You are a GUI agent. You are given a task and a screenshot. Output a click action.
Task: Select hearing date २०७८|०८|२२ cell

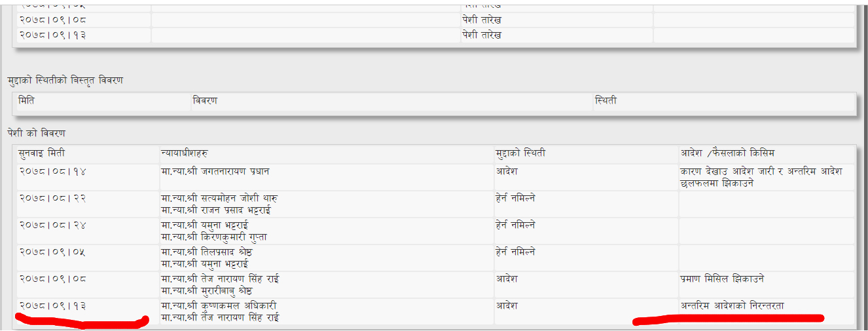click(x=52, y=199)
